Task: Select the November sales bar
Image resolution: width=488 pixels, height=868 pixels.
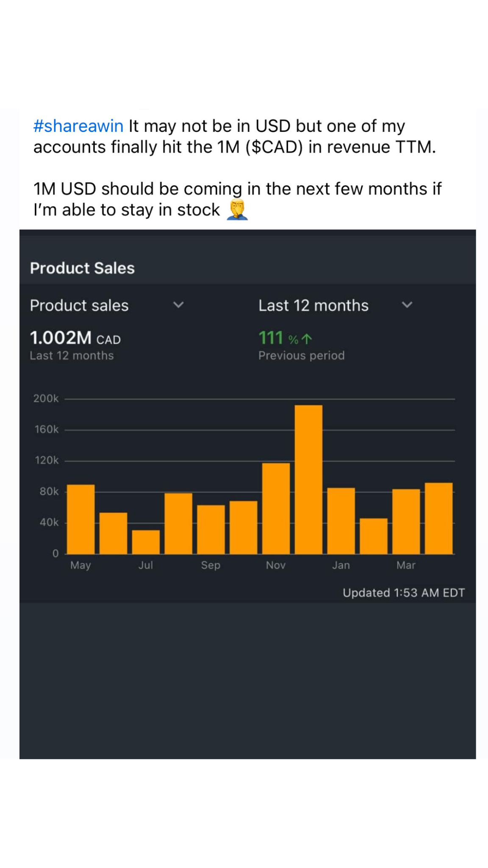Action: click(276, 508)
